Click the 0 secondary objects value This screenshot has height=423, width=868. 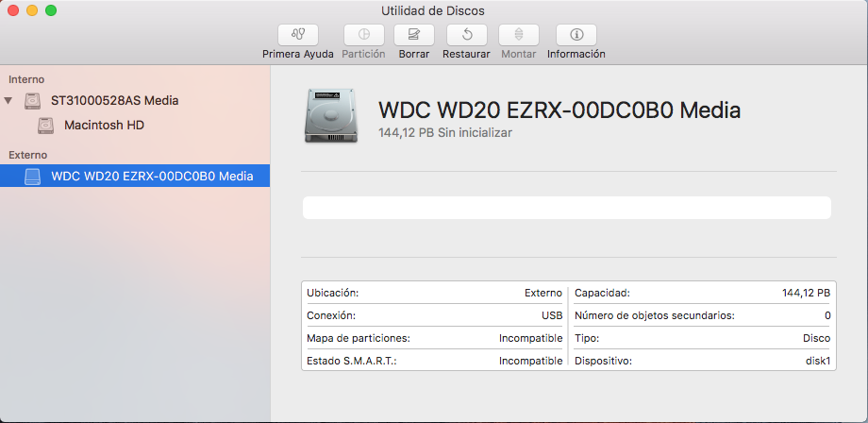(827, 315)
